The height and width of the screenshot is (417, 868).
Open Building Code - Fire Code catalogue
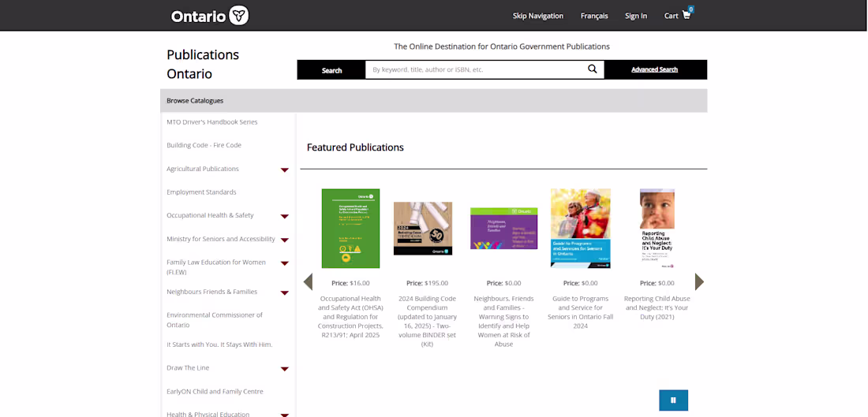coord(204,145)
